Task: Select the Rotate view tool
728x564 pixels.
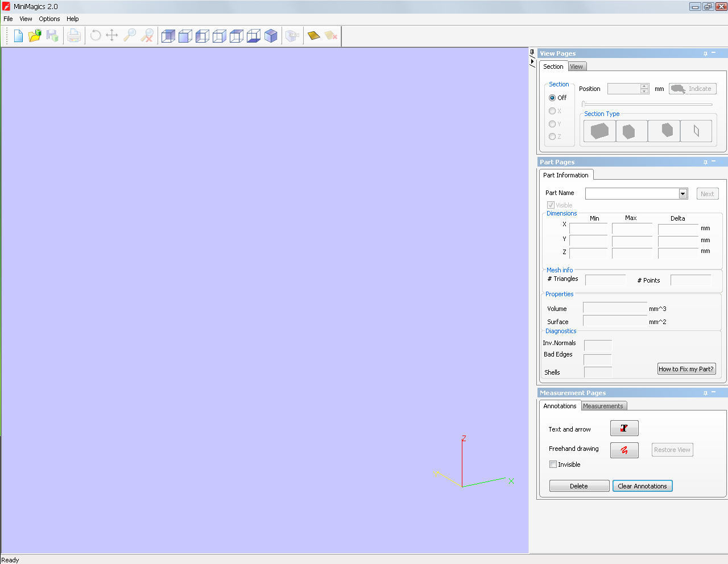Action: (x=96, y=36)
